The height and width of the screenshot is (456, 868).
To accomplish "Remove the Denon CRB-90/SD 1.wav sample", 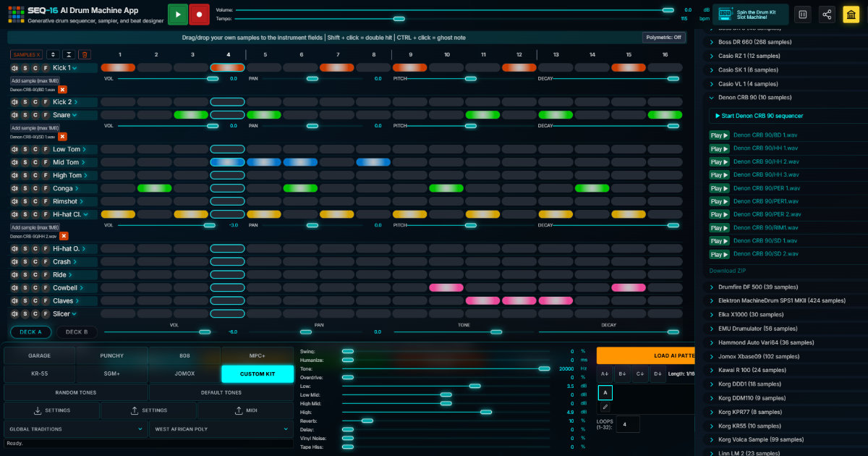I will pos(63,136).
